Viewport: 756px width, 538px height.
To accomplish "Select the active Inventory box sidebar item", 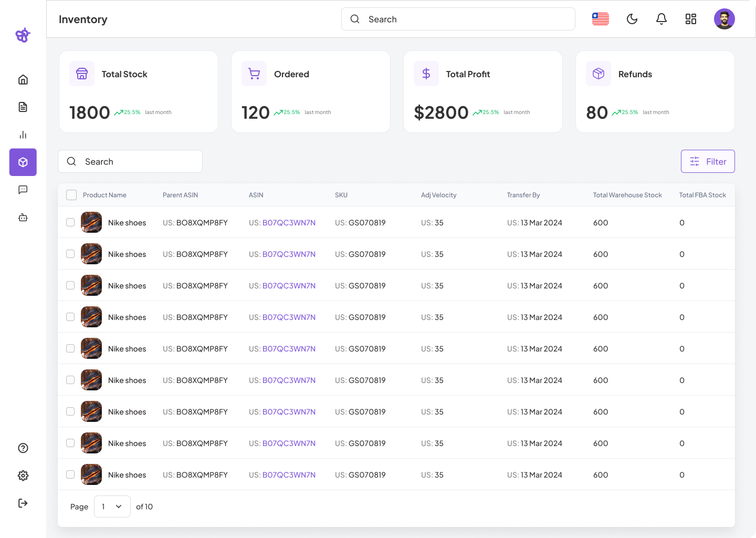I will tap(23, 162).
